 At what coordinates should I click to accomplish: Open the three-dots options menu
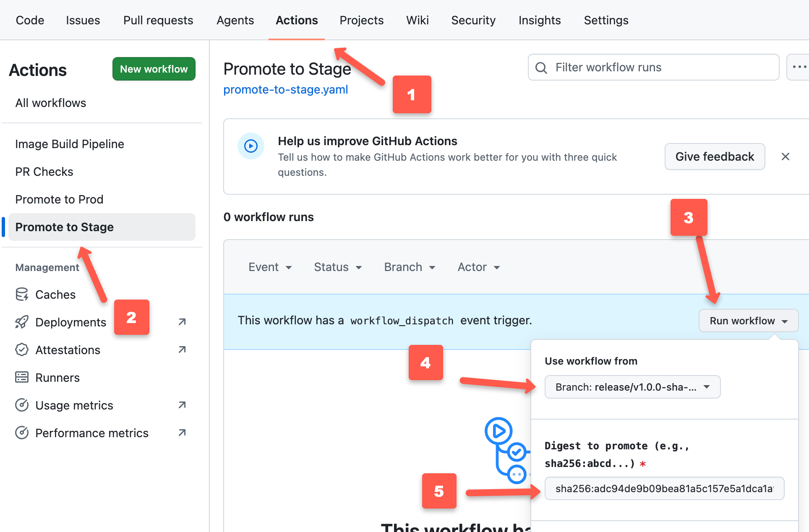point(799,67)
